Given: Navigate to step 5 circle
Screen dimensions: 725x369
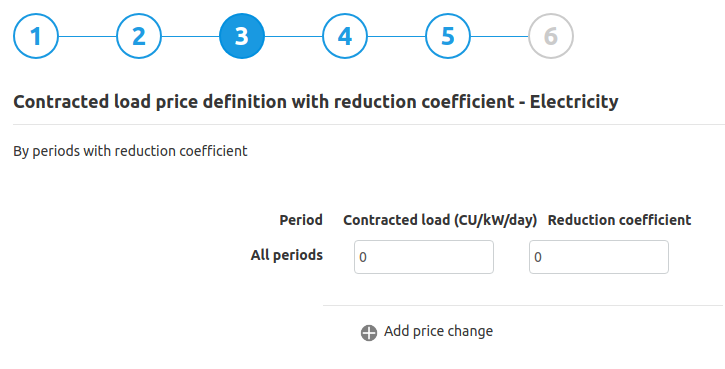Looking at the screenshot, I should point(448,36).
